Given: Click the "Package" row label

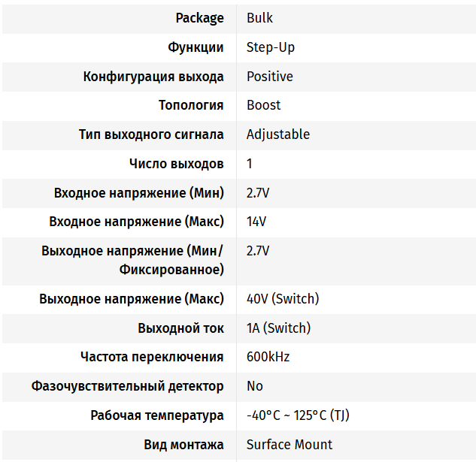Looking at the screenshot, I should point(199,18).
